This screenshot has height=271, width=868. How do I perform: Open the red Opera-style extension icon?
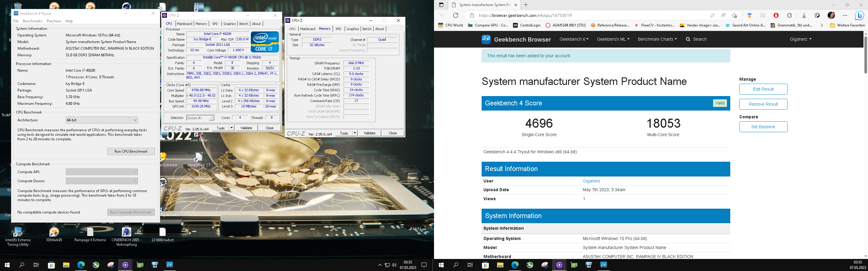click(776, 15)
